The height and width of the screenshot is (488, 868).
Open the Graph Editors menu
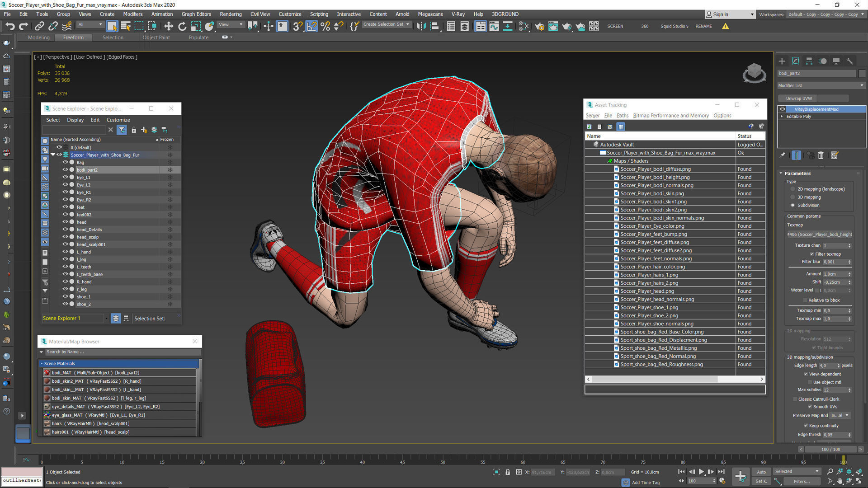point(196,14)
